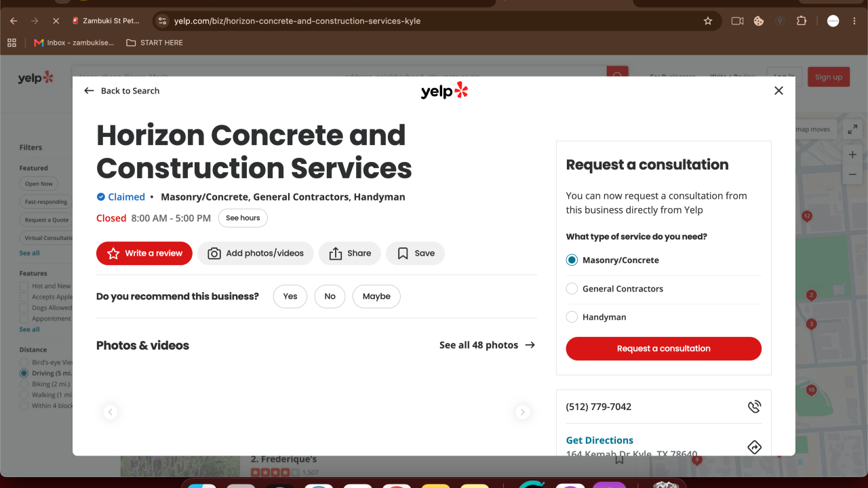The height and width of the screenshot is (488, 868).
Task: Select Bird's-eye View distance filter
Action: point(24,363)
